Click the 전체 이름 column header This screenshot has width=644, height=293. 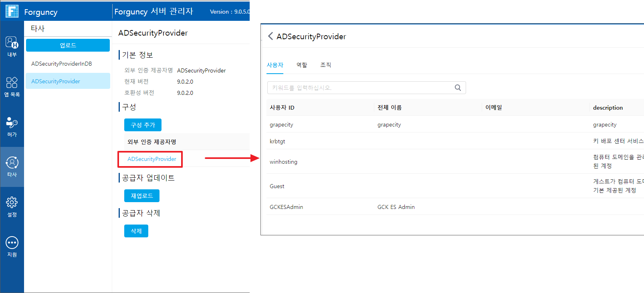pyautogui.click(x=390, y=108)
